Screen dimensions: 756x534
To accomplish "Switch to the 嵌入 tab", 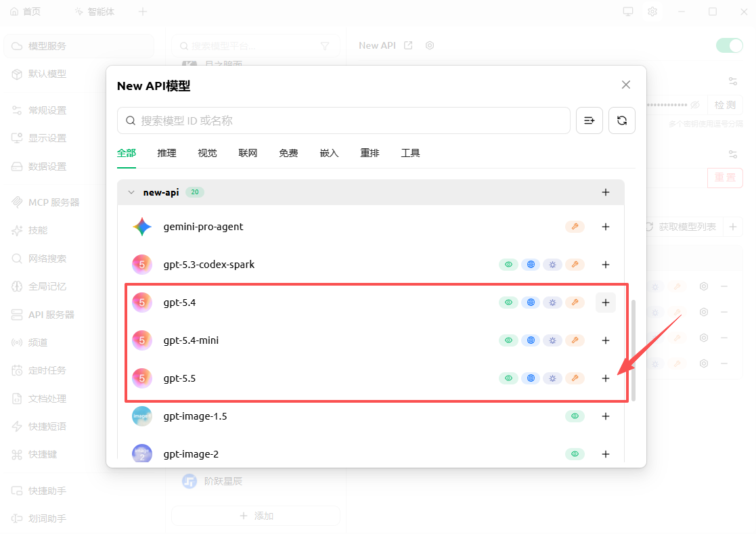I will click(330, 153).
